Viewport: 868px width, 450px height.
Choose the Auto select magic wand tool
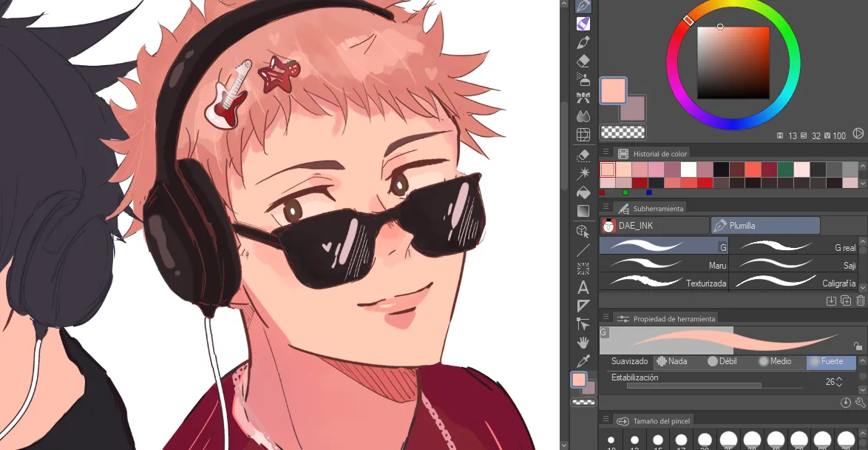point(583,174)
